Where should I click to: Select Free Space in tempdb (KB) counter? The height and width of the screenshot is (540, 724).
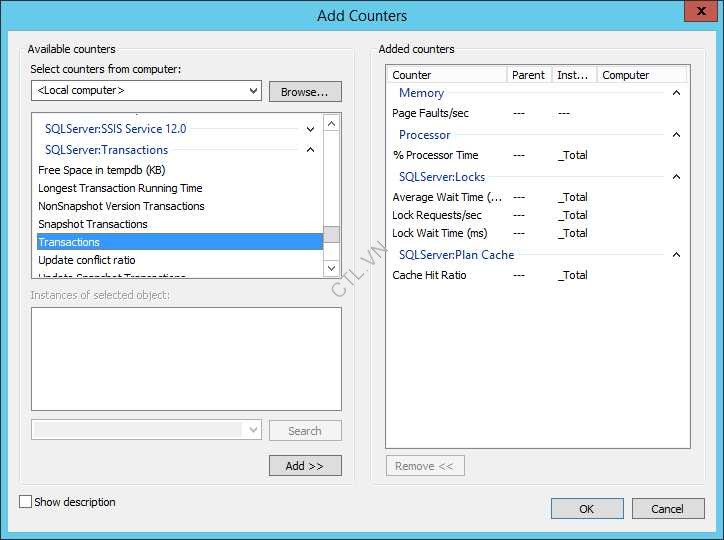click(101, 170)
